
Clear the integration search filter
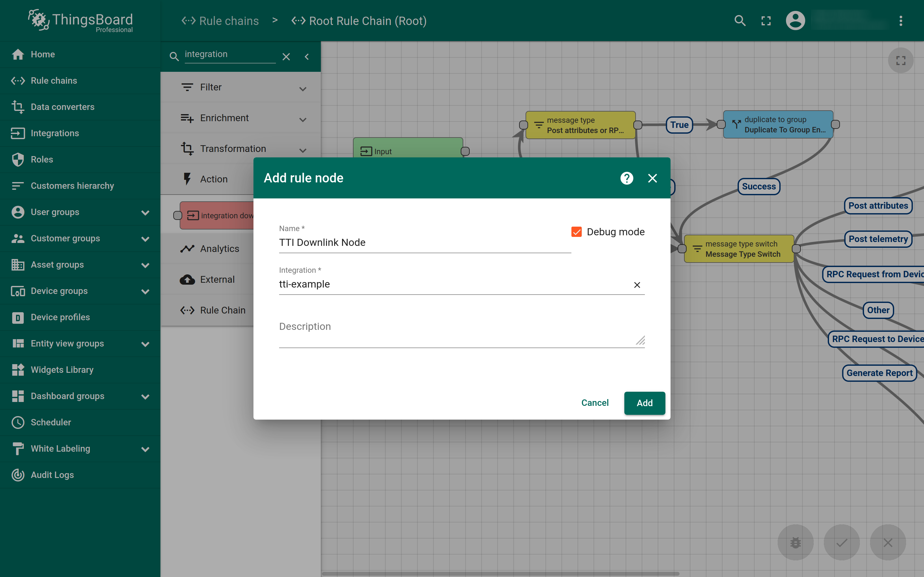tap(286, 56)
